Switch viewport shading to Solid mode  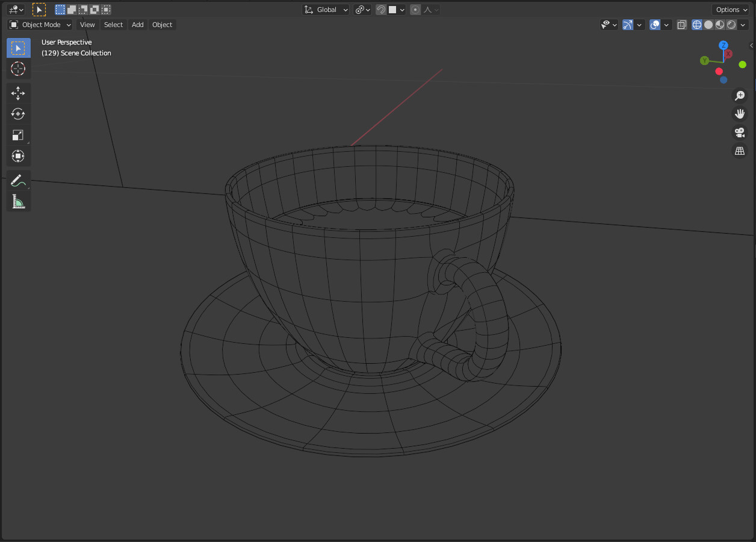pyautogui.click(x=708, y=24)
